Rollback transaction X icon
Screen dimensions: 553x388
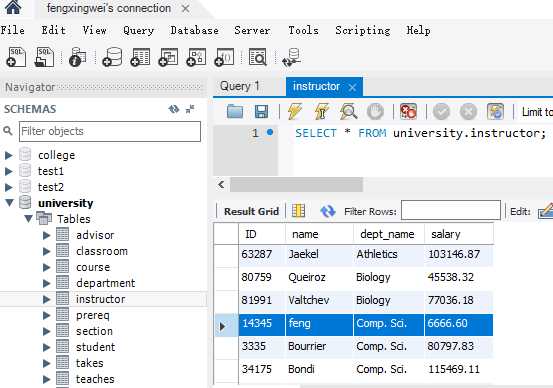pos(468,112)
